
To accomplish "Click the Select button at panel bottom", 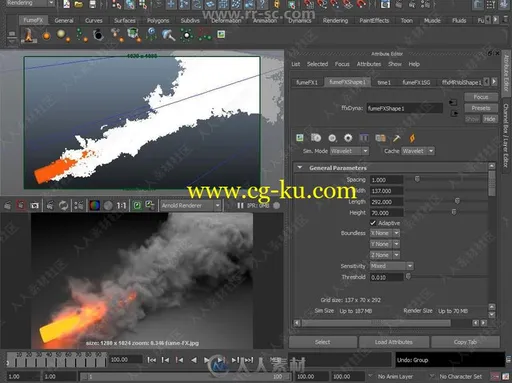I will (323, 342).
